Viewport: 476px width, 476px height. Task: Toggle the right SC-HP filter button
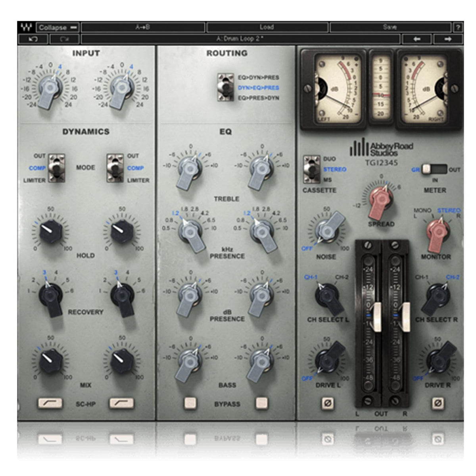pyautogui.click(x=121, y=403)
